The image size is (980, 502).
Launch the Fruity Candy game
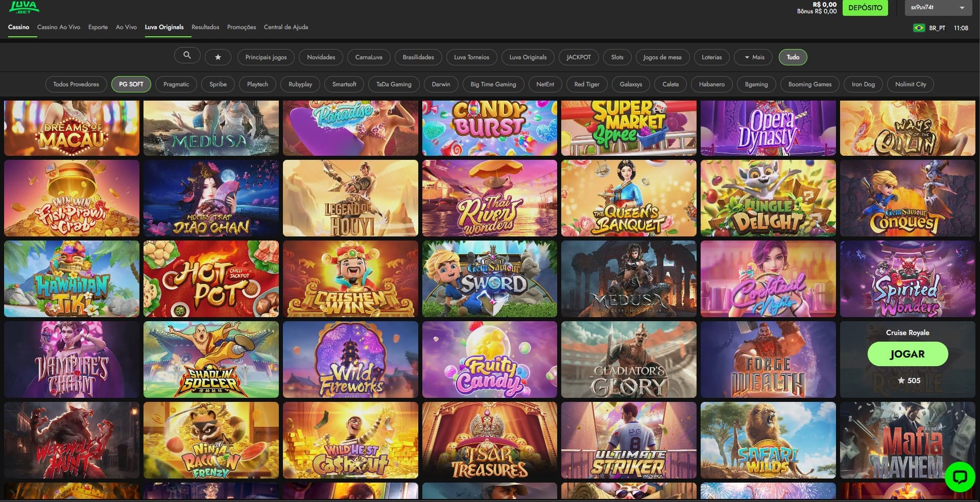coord(490,360)
